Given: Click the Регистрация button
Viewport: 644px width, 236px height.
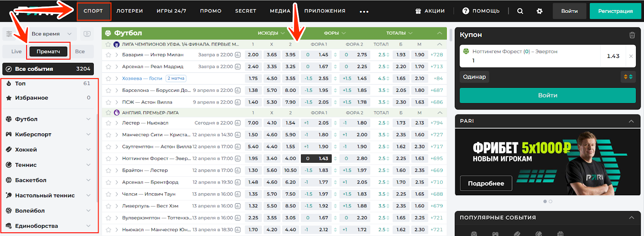Looking at the screenshot, I should 615,11.
